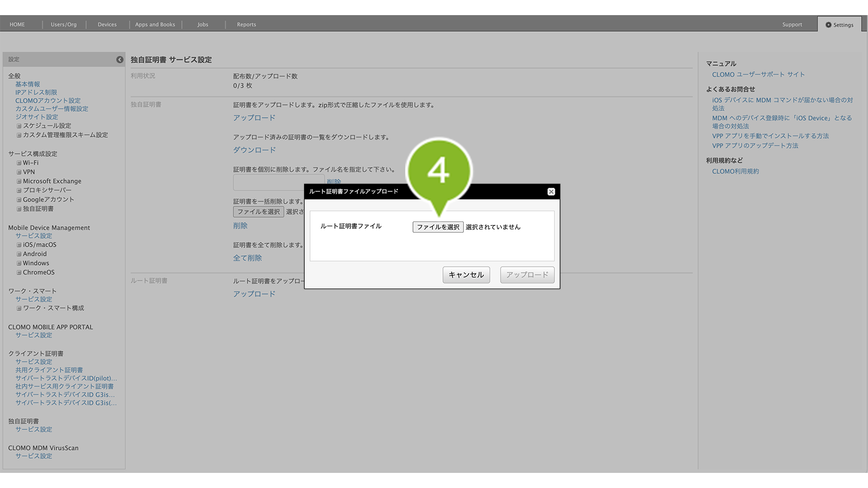
Task: Close the root certificate upload dialog
Action: coord(551,192)
